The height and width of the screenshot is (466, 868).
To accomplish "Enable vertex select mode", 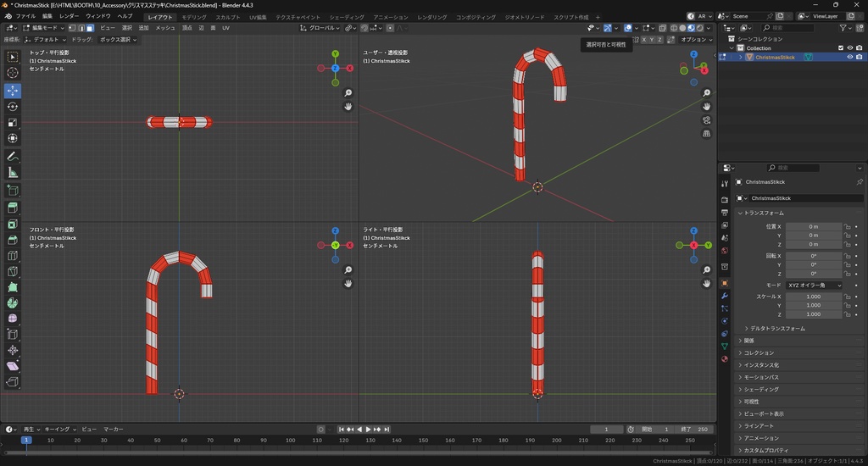I will tap(73, 28).
